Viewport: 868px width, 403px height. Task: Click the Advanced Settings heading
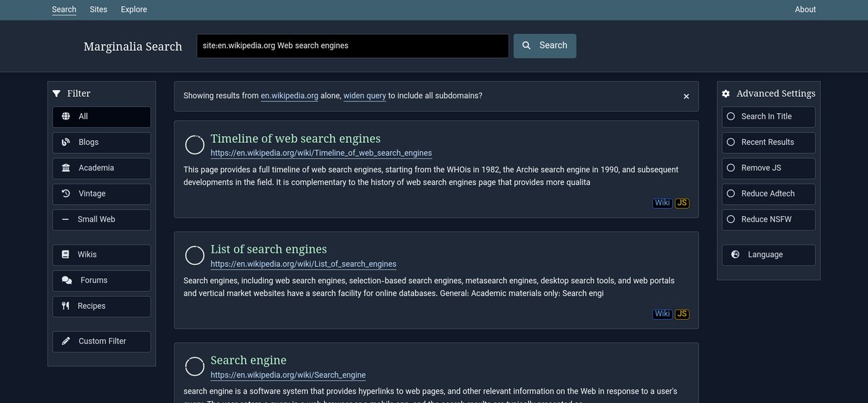tap(776, 93)
